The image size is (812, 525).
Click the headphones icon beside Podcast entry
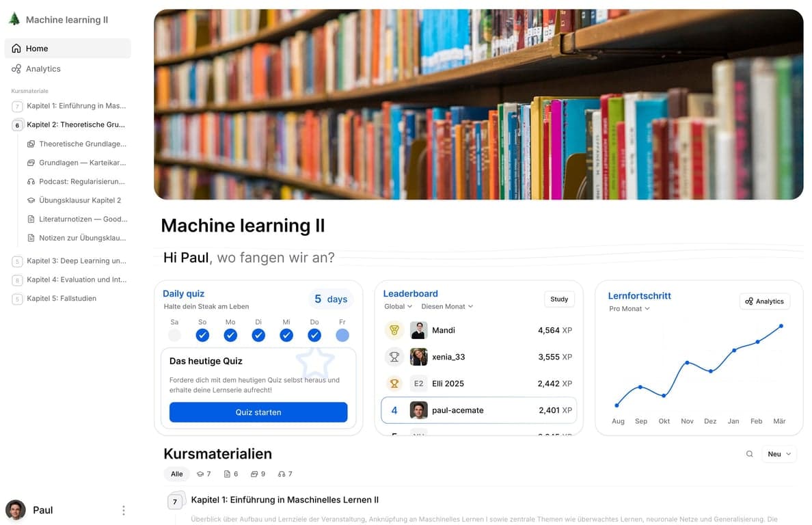point(31,182)
